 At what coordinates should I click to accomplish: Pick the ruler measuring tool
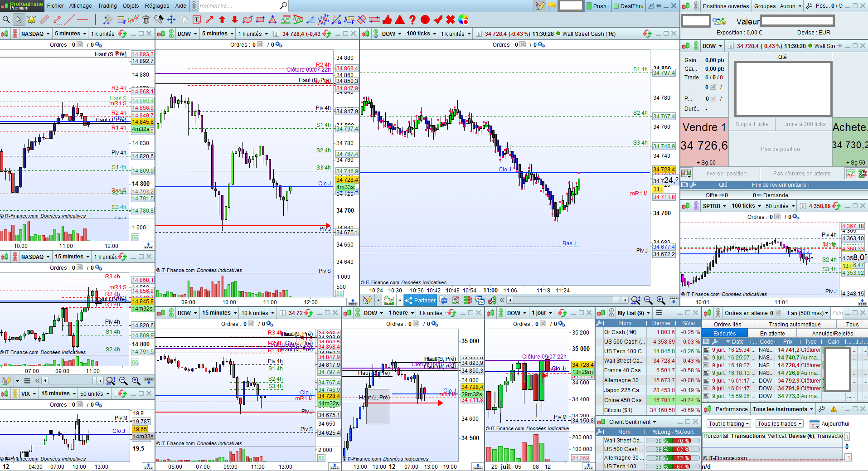[44, 19]
